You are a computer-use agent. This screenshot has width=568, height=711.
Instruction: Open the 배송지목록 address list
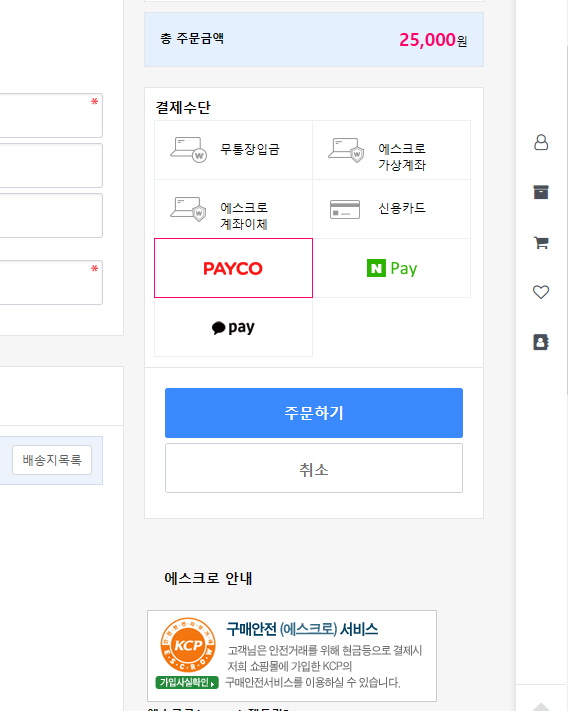coord(52,460)
